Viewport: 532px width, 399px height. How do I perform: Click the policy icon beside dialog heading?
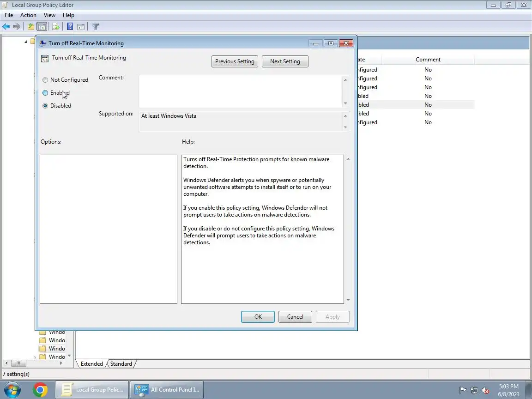45,58
